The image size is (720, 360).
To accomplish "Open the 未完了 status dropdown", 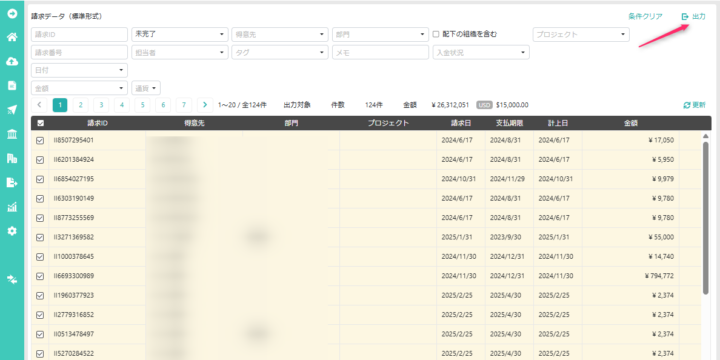I will [x=180, y=34].
